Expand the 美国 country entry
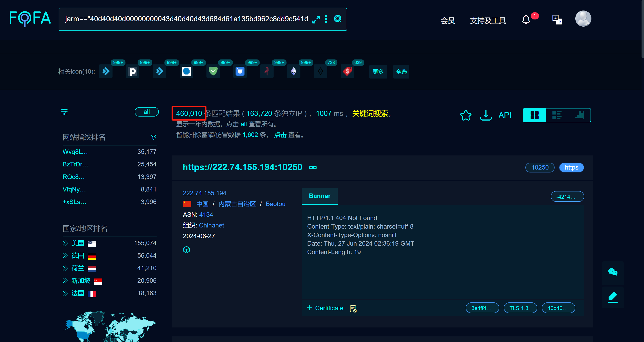Viewport: 644px width, 342px height. 65,243
